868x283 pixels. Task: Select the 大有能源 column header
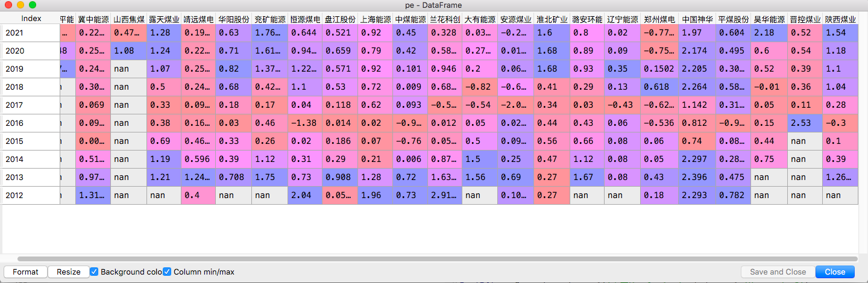point(480,19)
